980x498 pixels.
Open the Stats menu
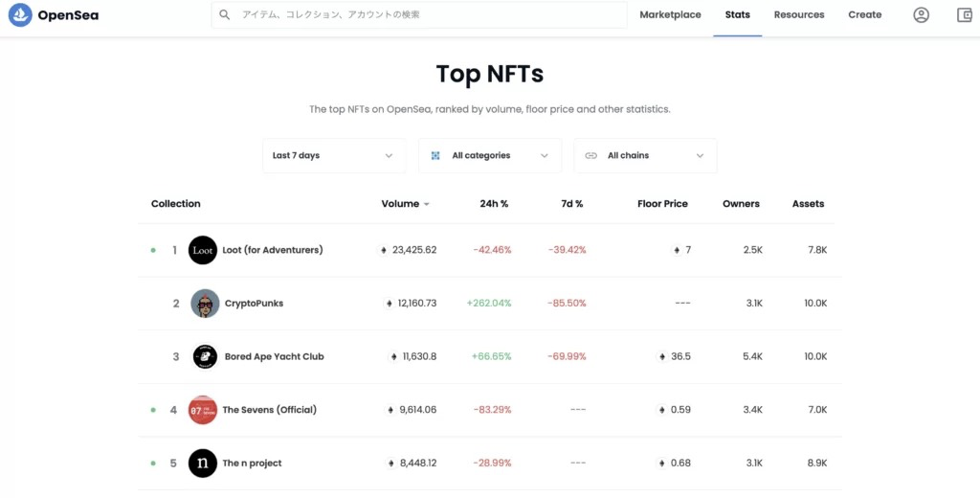738,14
